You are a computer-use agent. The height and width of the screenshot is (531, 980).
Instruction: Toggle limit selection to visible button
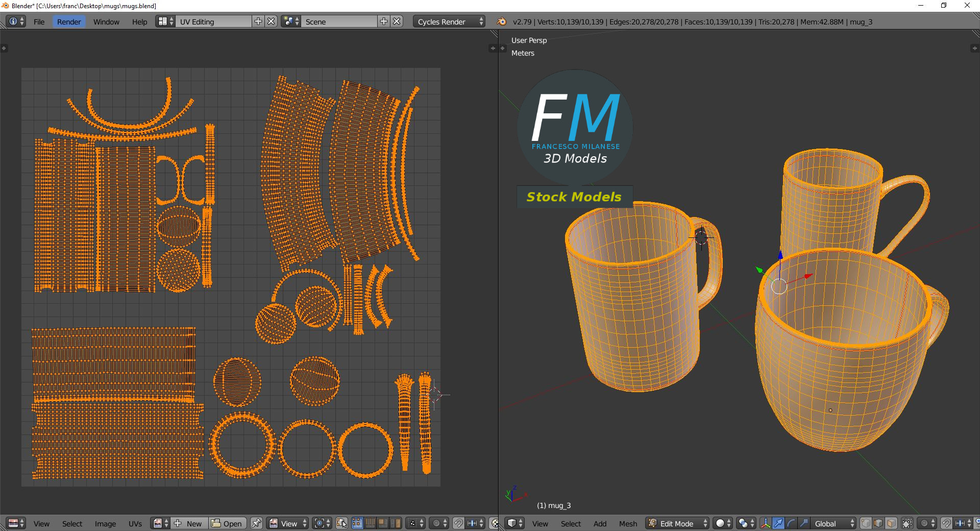(x=907, y=523)
